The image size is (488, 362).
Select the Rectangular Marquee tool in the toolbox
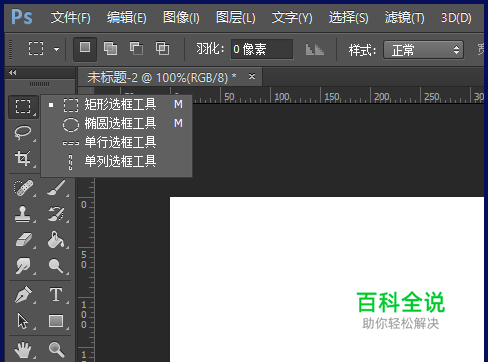pos(23,107)
